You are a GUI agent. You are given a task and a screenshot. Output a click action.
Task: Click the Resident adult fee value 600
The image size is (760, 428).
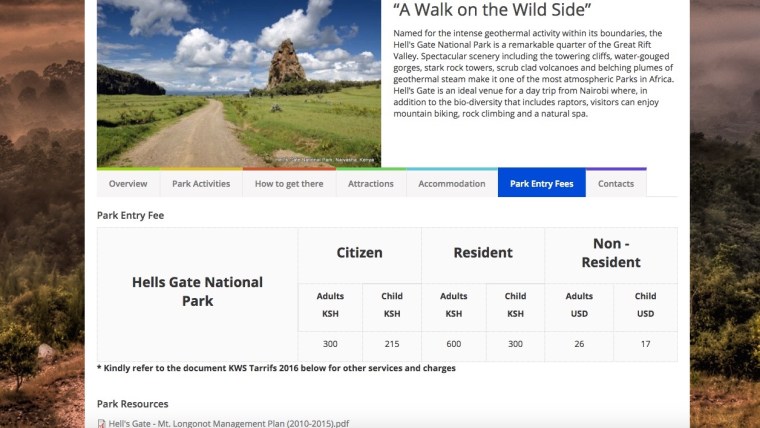[453, 344]
